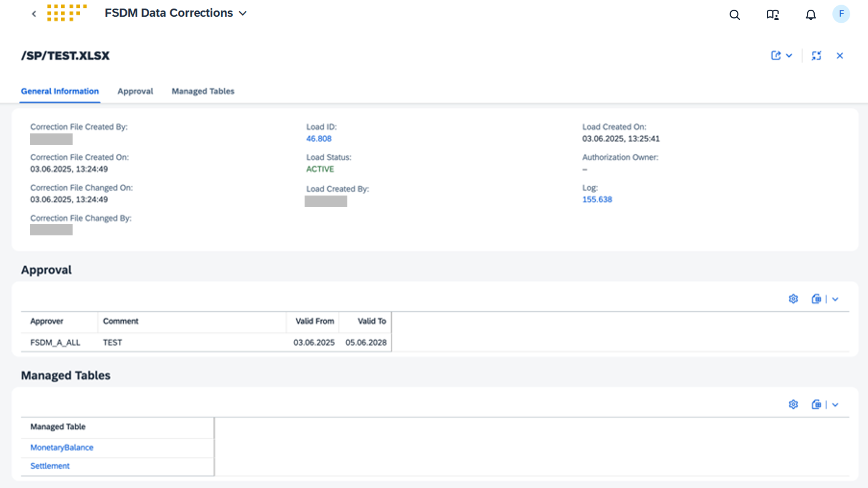Click the Correction File Changed On timestamp value
The image size is (868, 488).
tap(69, 199)
